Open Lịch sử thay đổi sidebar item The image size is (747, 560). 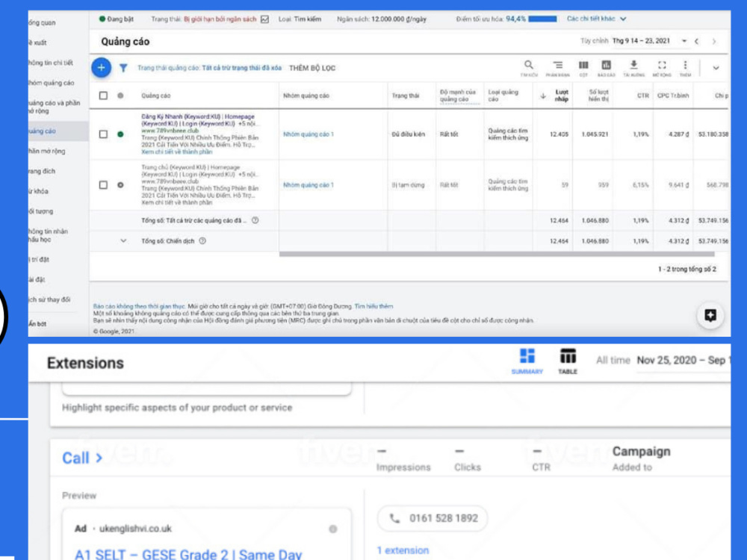click(x=49, y=299)
